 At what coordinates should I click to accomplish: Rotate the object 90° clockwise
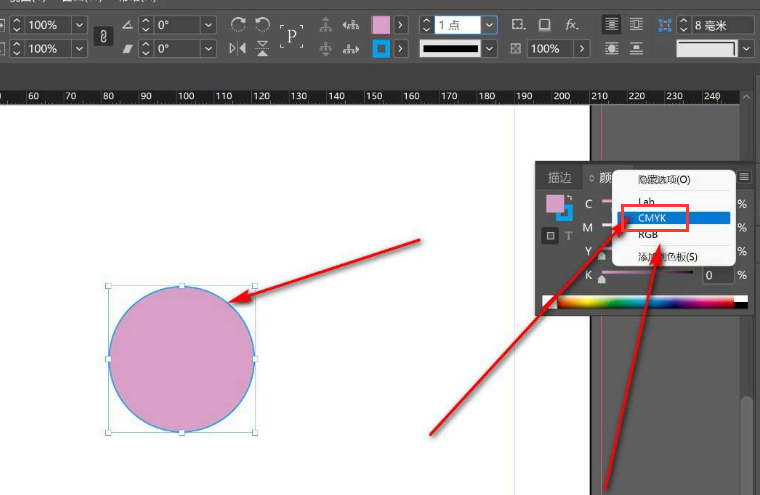pos(238,24)
